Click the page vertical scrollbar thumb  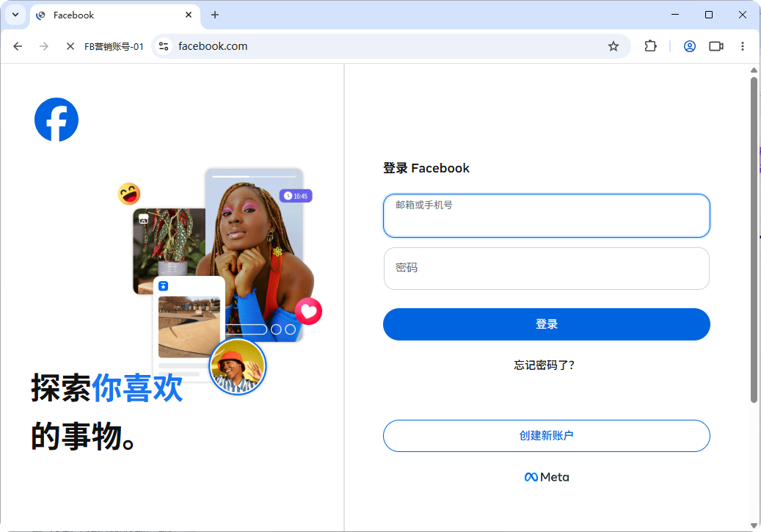point(754,240)
